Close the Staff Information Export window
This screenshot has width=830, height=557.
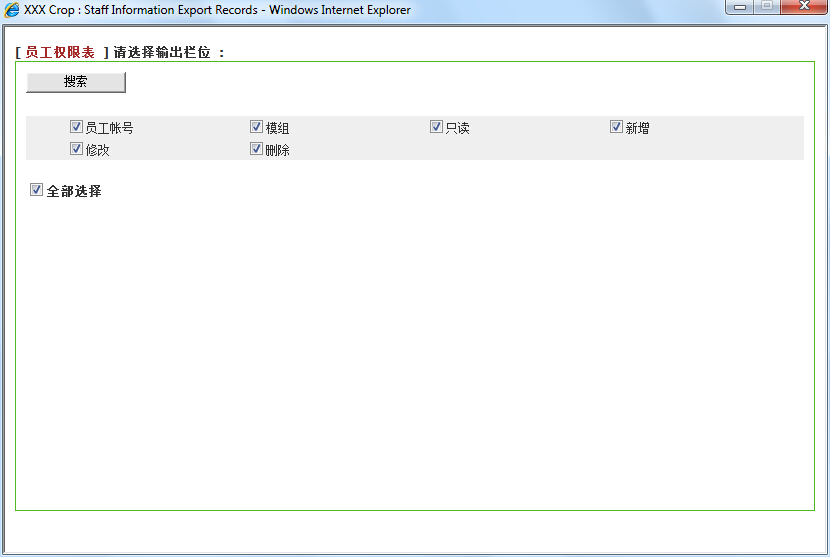(x=804, y=7)
